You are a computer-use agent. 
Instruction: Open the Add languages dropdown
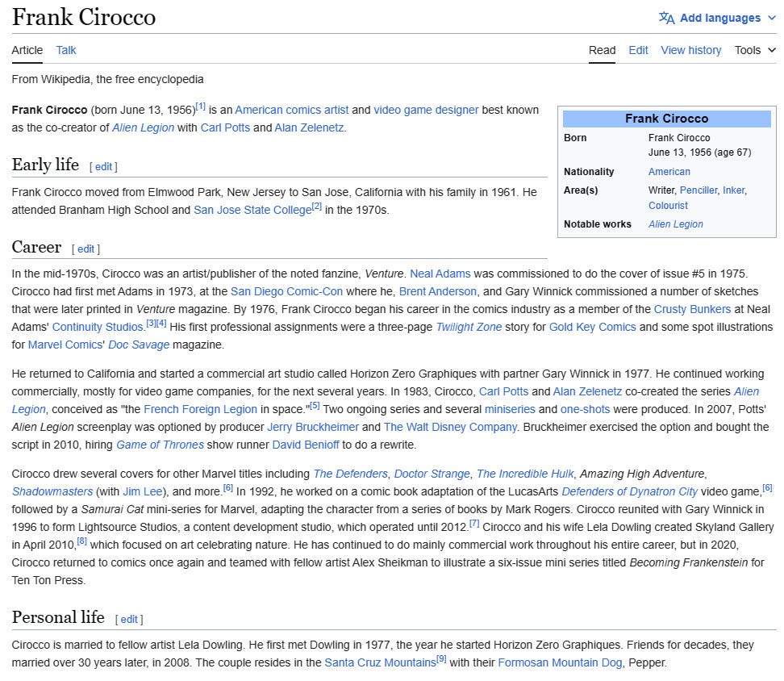[718, 18]
